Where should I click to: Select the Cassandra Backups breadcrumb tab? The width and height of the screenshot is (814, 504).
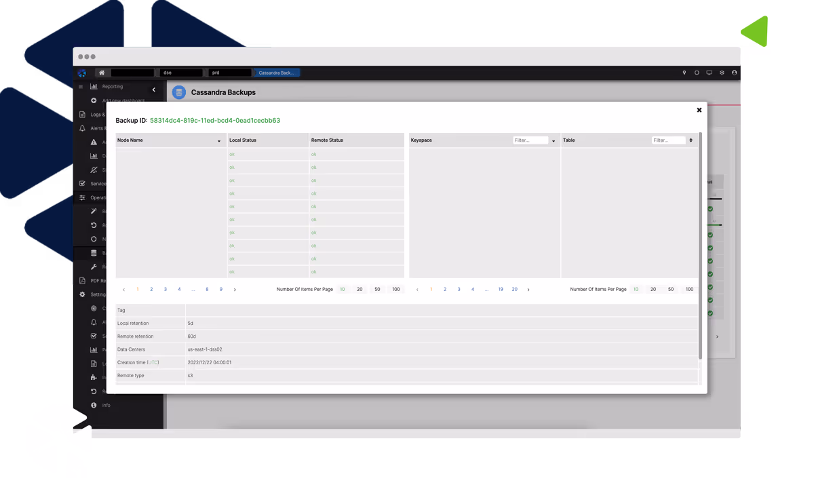[276, 73]
